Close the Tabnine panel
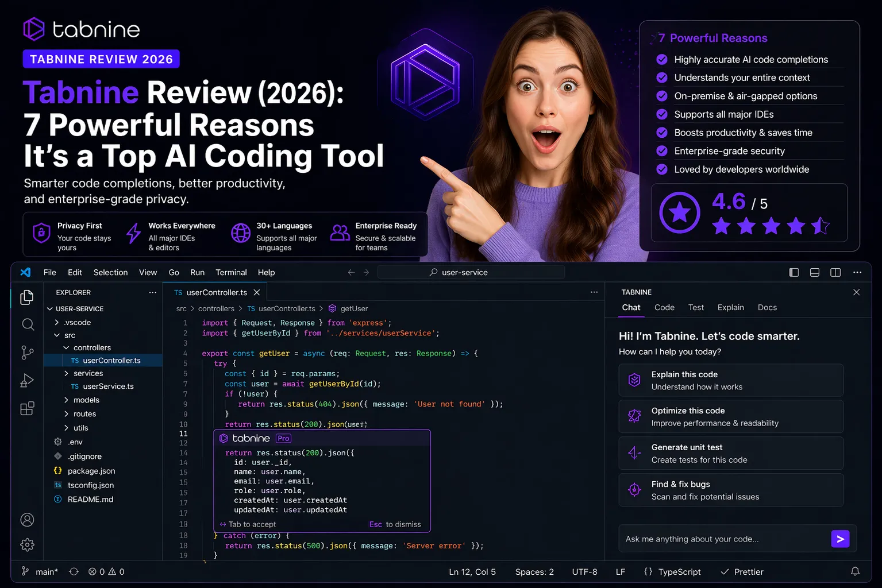Screen dimensions: 882x588 point(856,292)
